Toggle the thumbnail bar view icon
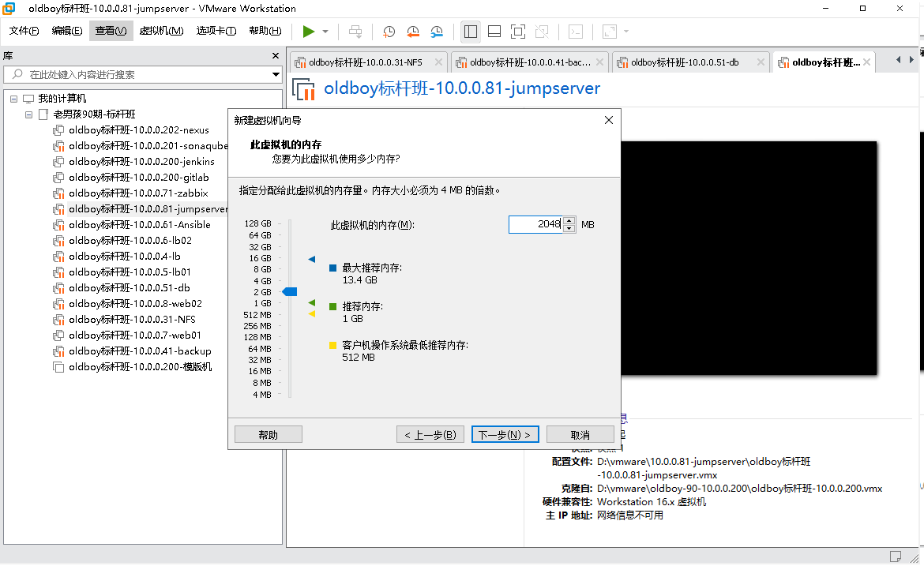 click(x=494, y=32)
